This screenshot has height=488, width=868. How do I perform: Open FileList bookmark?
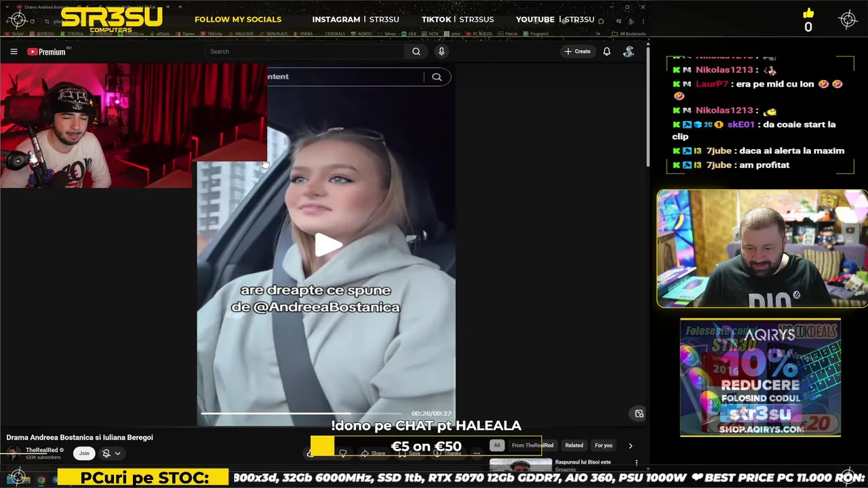click(x=507, y=33)
